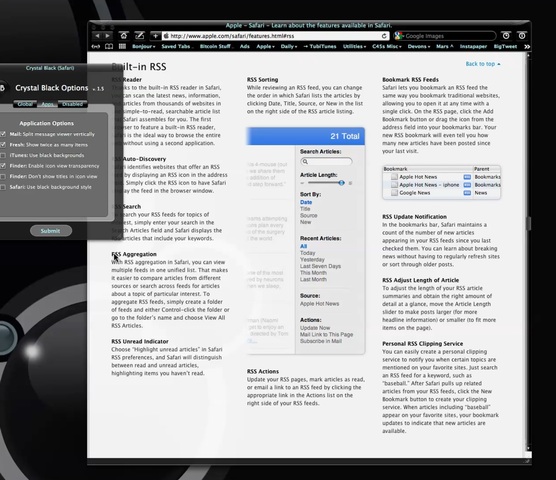The width and height of the screenshot is (556, 480).
Task: Click the Google logo in search field
Action: tap(399, 36)
